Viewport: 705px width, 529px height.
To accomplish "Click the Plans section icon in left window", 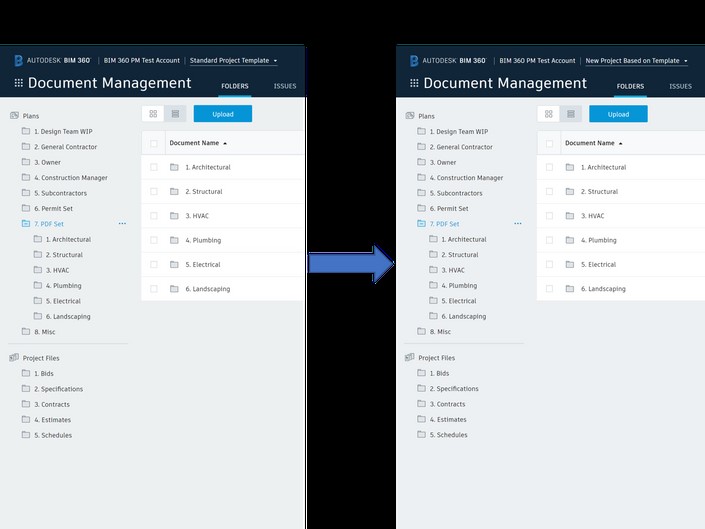I will click(x=14, y=116).
